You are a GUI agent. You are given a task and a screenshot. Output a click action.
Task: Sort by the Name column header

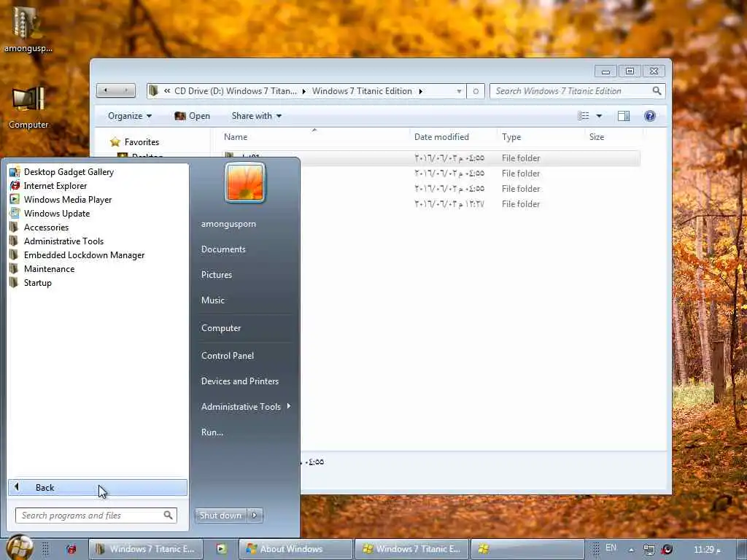tap(314, 136)
